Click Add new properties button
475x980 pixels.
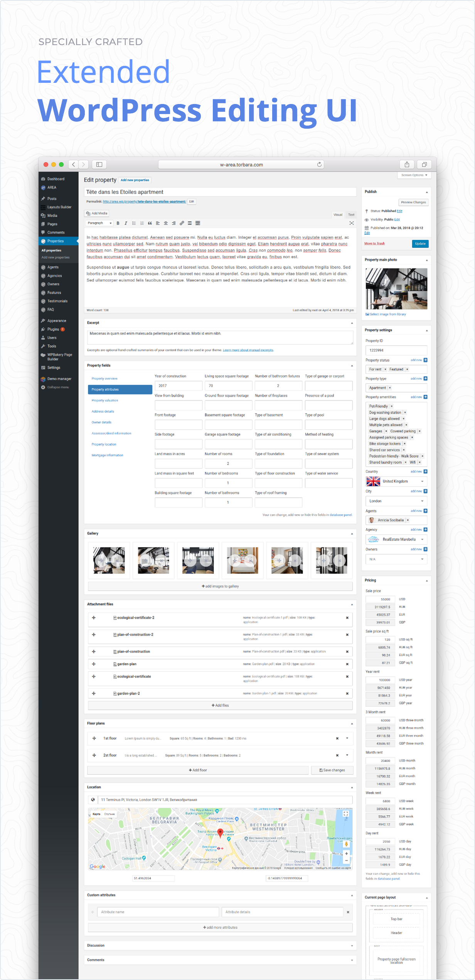point(135,180)
